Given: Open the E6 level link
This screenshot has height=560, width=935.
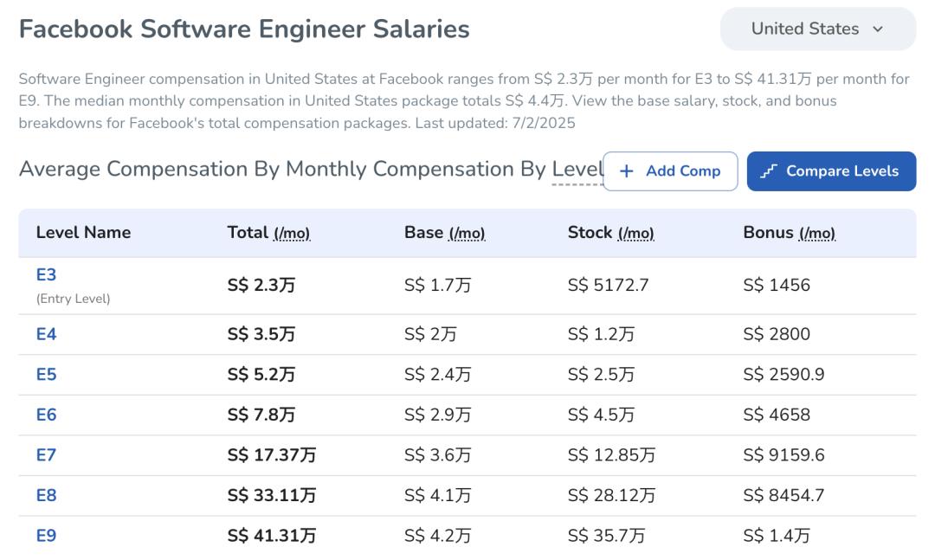Looking at the screenshot, I should click(46, 415).
